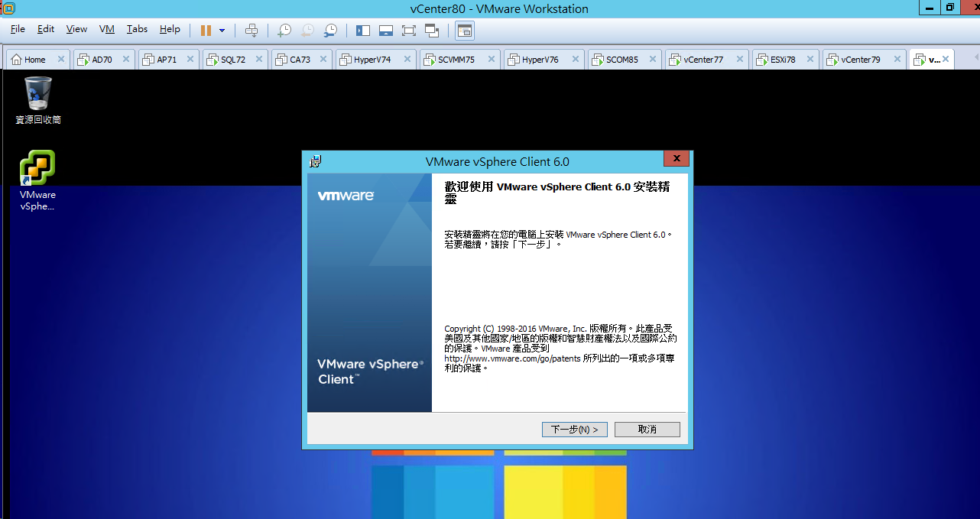Close the vSphere Client installer dialog
980x519 pixels.
tap(677, 159)
